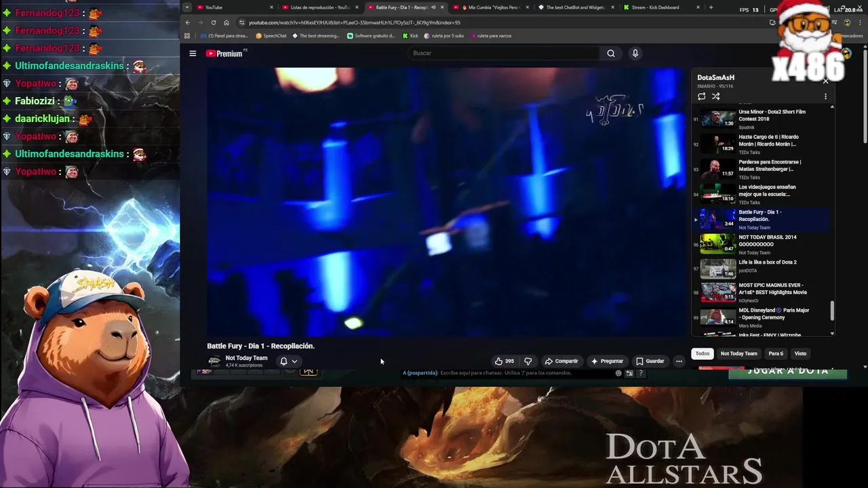Image resolution: width=868 pixels, height=488 pixels.
Task: Open Kick bookmark
Action: (x=410, y=36)
